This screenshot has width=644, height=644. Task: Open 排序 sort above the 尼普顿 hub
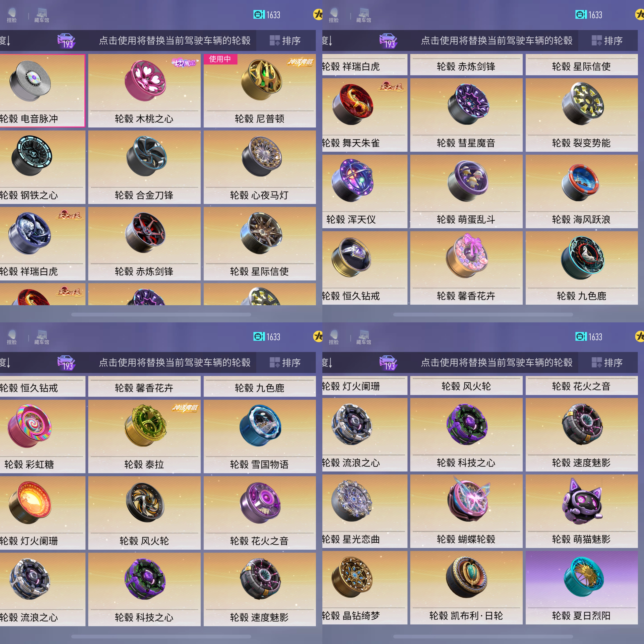coord(286,41)
